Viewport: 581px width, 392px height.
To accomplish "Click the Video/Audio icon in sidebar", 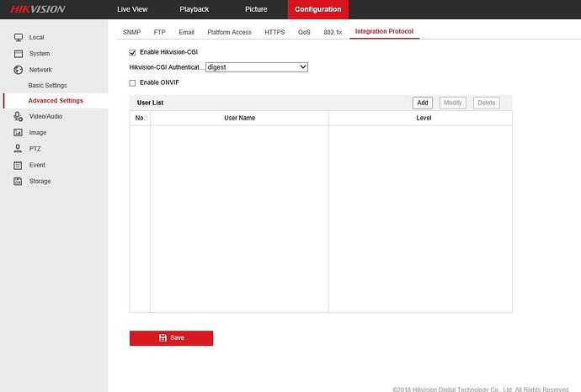I will click(18, 117).
